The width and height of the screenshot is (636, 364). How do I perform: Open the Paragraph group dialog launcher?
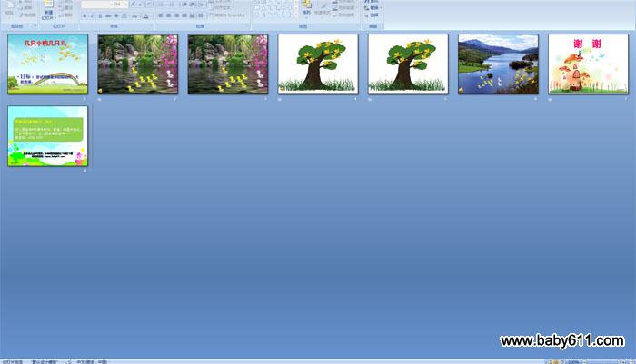coord(248,26)
